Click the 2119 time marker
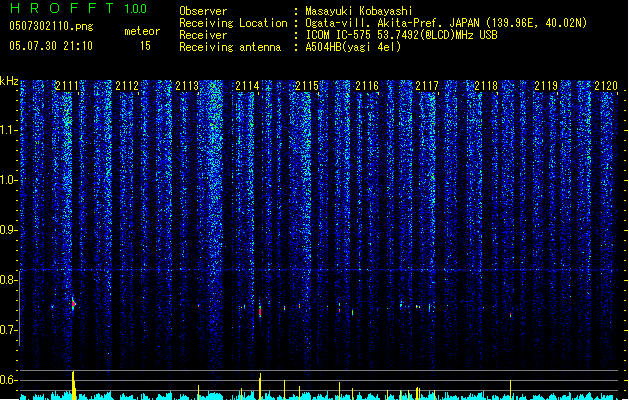The height and width of the screenshot is (400, 629). (x=546, y=86)
